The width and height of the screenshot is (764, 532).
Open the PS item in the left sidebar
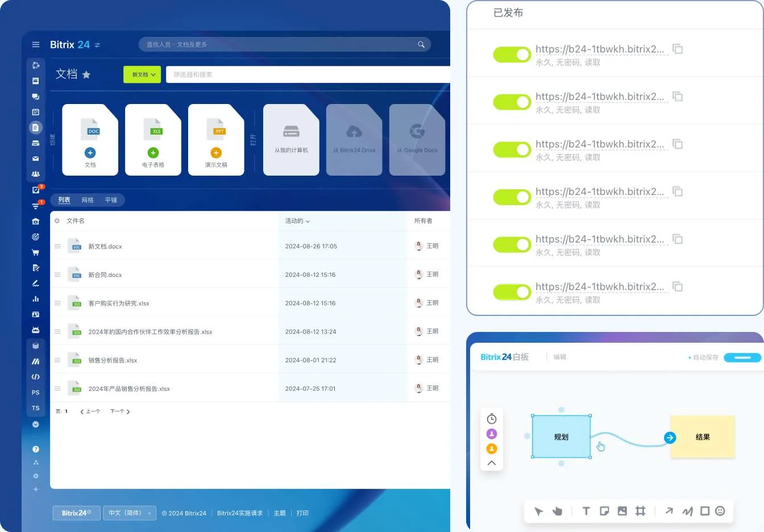(x=36, y=393)
